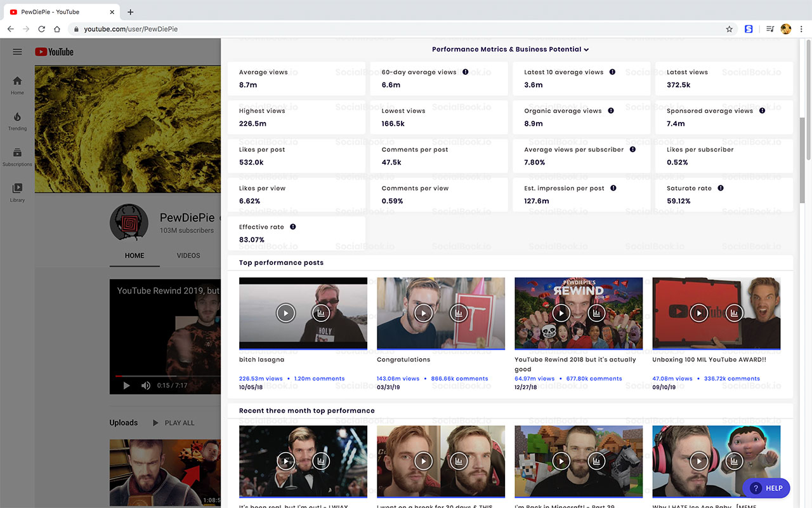Viewport: 812px width, 508px height.
Task: Mute the featured video volume
Action: coord(146,385)
